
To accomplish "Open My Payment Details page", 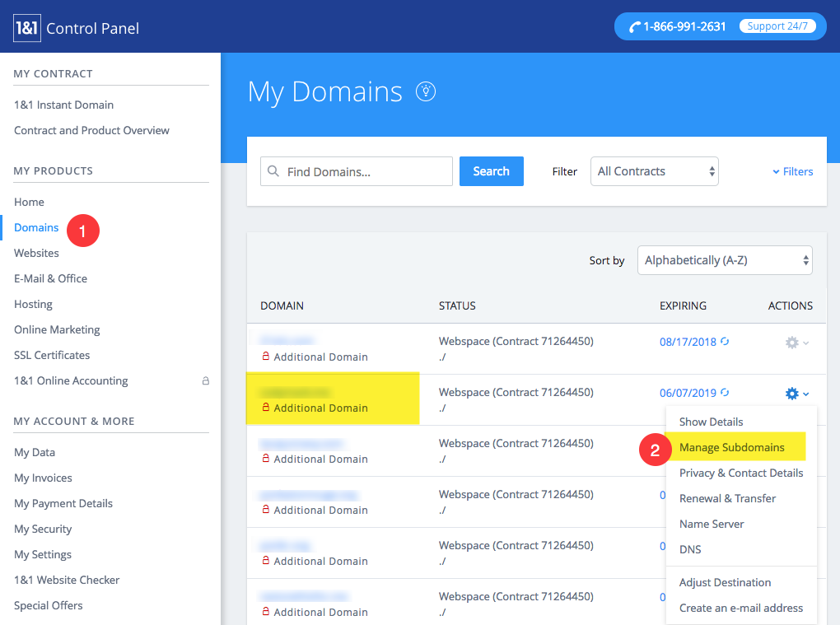I will click(63, 503).
